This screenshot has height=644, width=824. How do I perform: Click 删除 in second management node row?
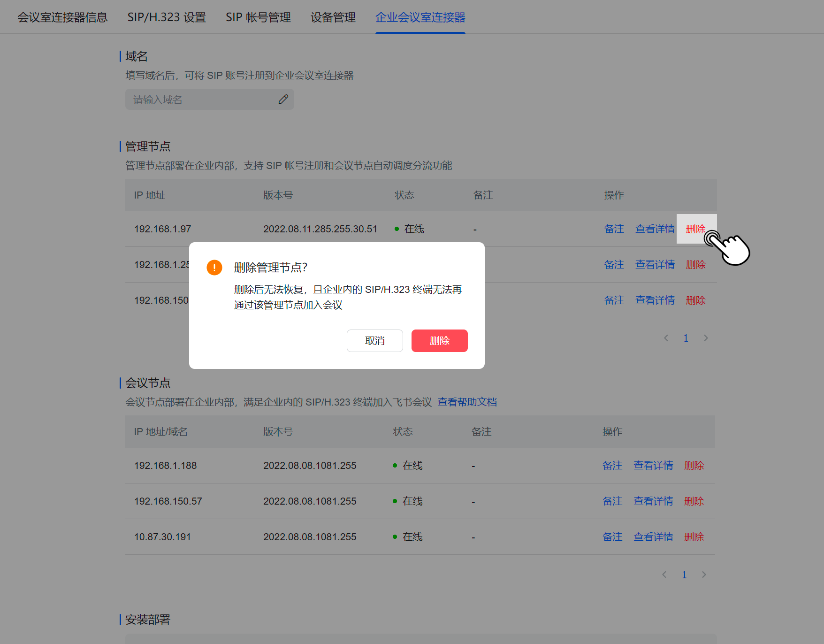(x=695, y=265)
